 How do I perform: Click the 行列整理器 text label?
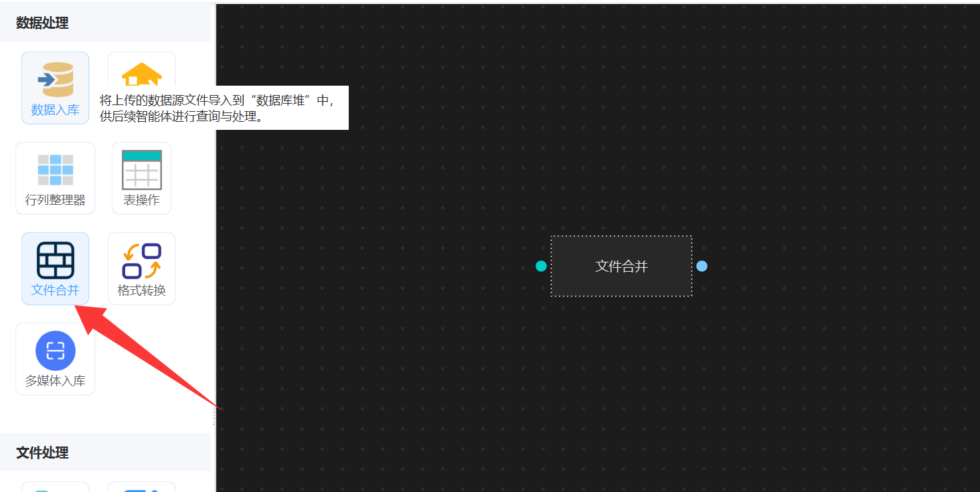55,200
